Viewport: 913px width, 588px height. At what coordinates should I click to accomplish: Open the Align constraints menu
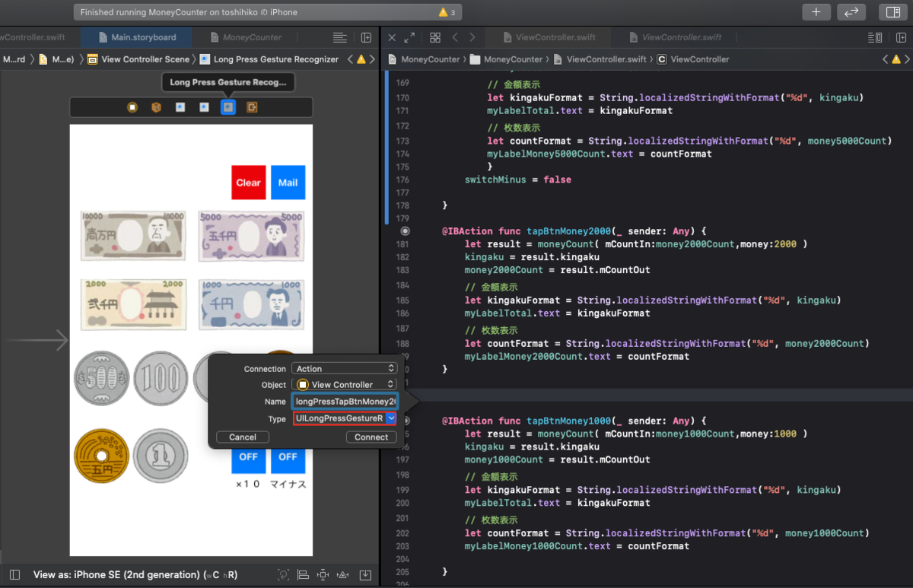303,574
